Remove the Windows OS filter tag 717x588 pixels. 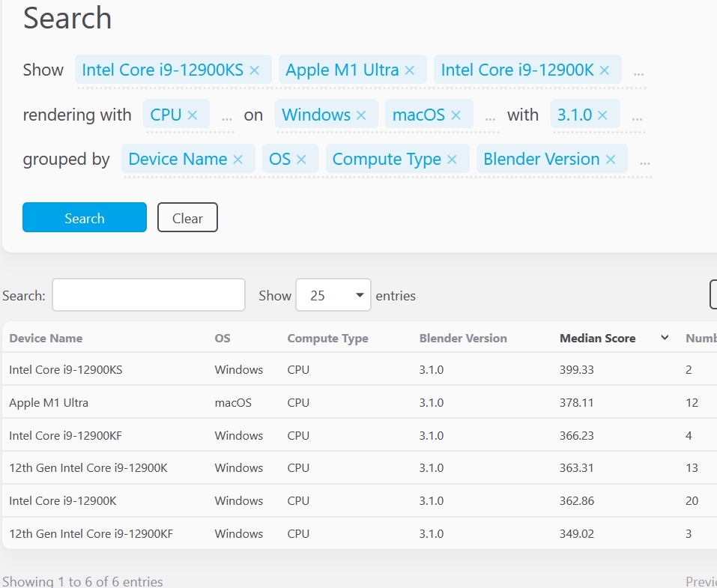[361, 115]
